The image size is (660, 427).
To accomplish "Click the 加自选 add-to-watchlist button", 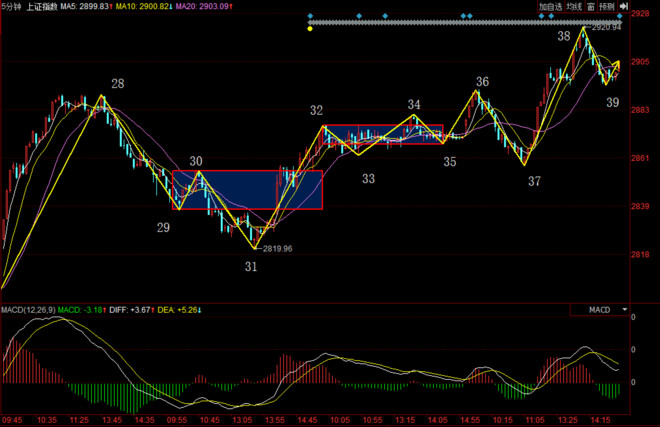I will coord(551,6).
